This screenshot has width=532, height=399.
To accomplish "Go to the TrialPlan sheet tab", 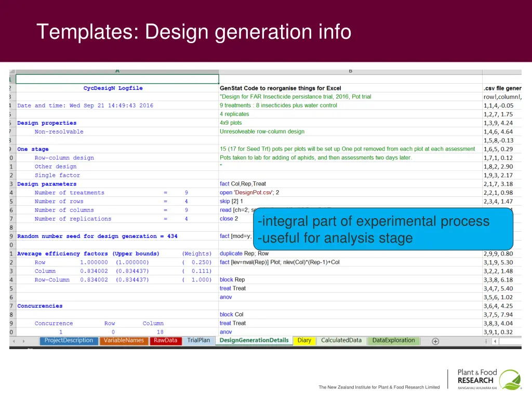I will point(198,341).
